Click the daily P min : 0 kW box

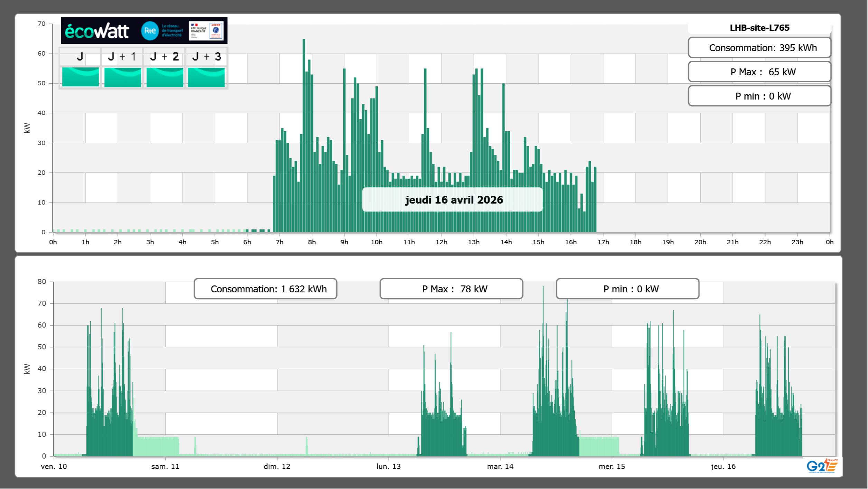coord(759,96)
